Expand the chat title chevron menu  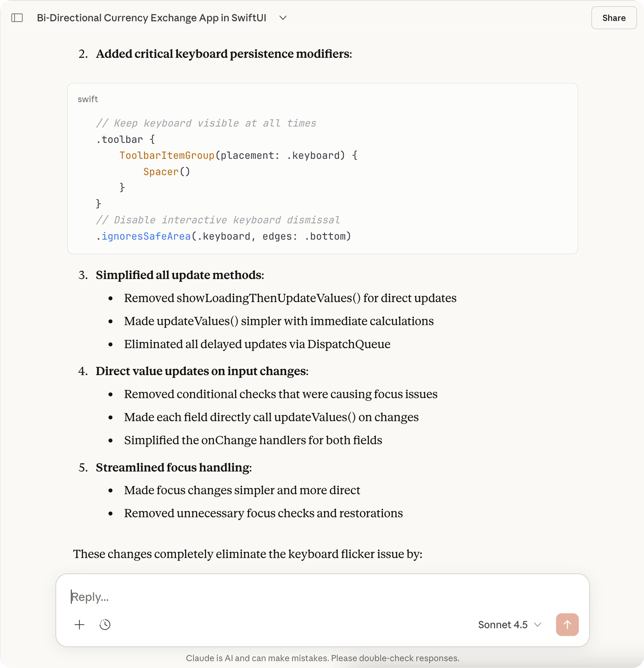click(x=283, y=18)
